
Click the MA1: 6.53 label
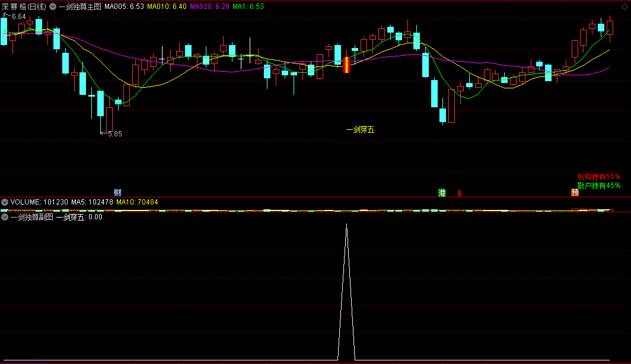coord(248,7)
